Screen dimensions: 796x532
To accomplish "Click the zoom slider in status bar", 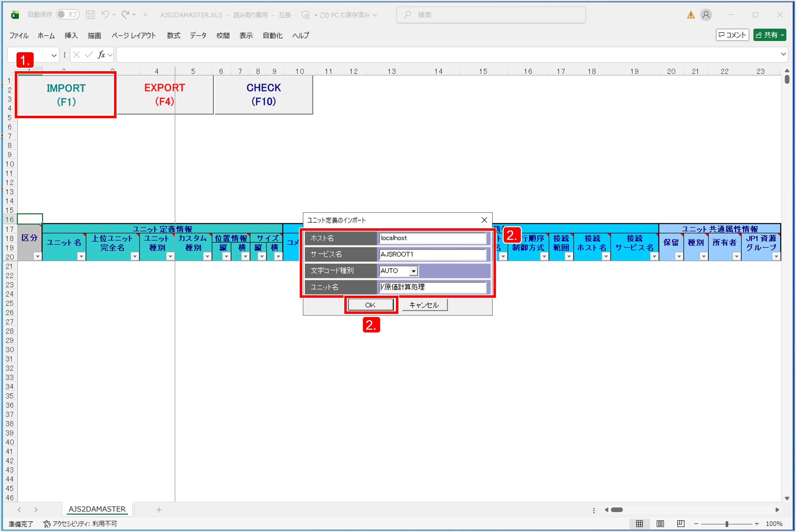I will click(x=727, y=524).
